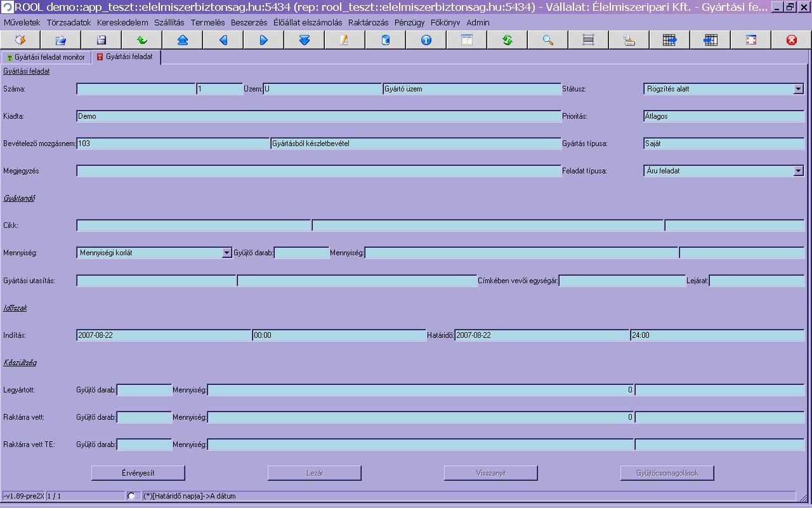The image size is (812, 508).
Task: Click the open folder toolbar icon
Action: point(60,40)
